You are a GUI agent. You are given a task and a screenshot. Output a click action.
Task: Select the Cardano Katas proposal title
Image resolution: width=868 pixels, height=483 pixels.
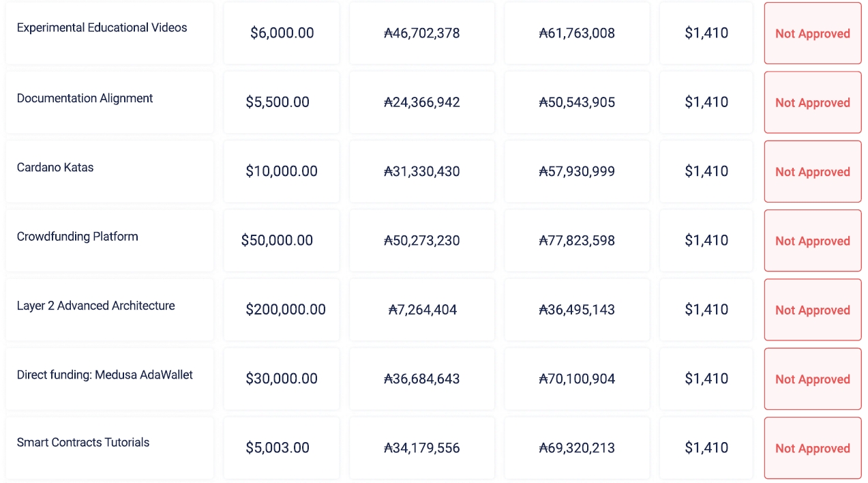click(x=55, y=167)
